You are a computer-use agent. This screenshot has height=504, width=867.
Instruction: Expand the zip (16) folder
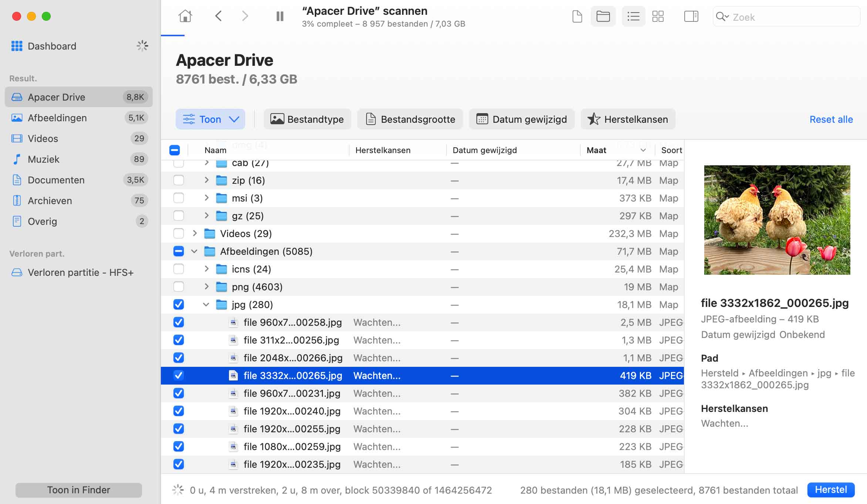coord(206,180)
